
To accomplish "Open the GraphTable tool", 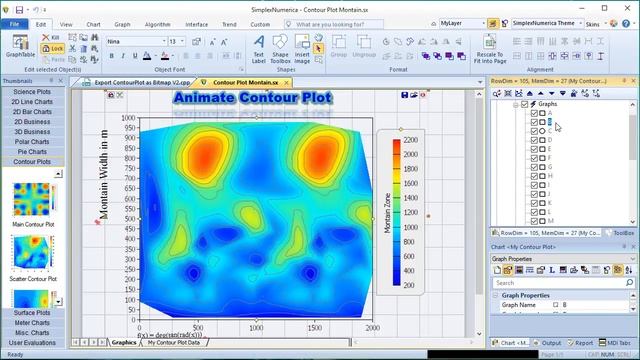I will pos(20,46).
